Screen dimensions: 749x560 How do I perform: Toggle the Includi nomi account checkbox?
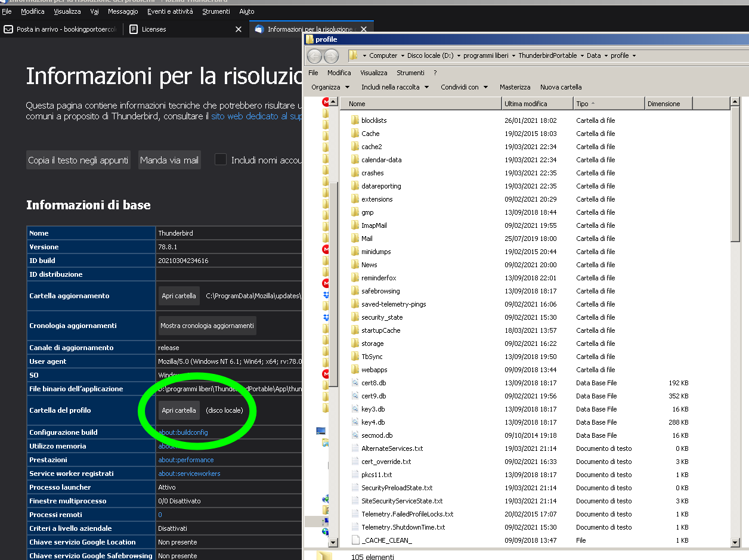221,160
